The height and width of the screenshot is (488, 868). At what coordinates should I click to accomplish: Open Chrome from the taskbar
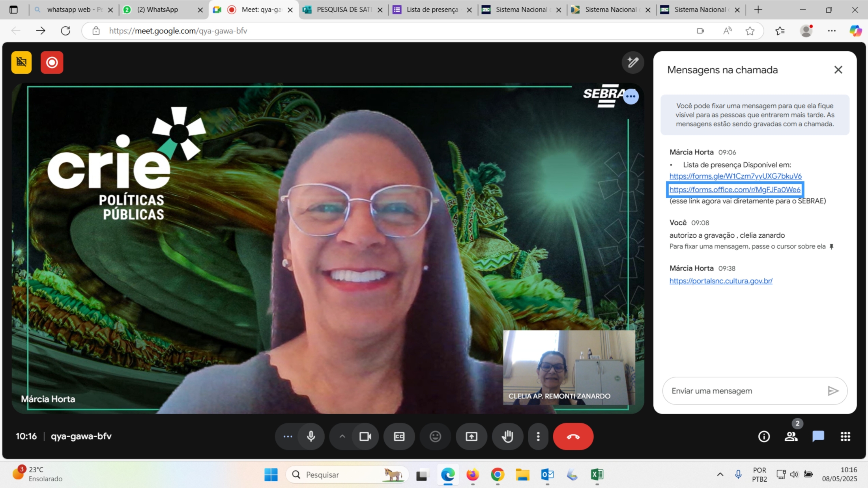click(x=498, y=475)
